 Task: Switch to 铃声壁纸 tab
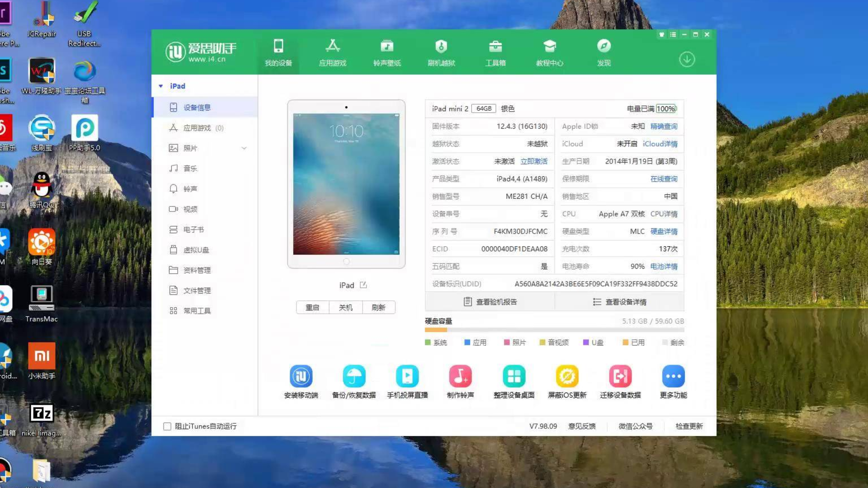pyautogui.click(x=387, y=52)
